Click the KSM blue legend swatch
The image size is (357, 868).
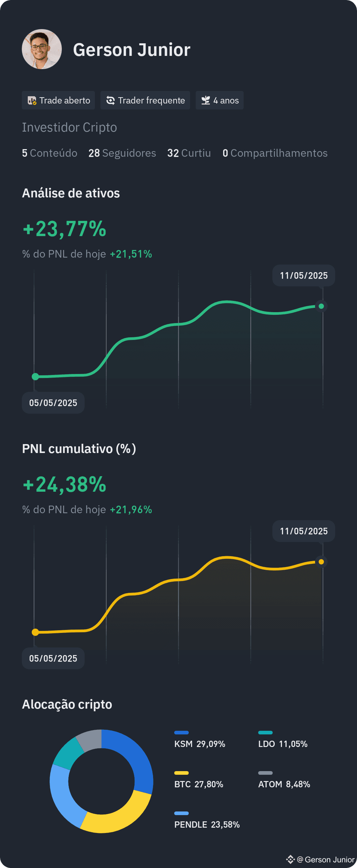[x=181, y=732]
